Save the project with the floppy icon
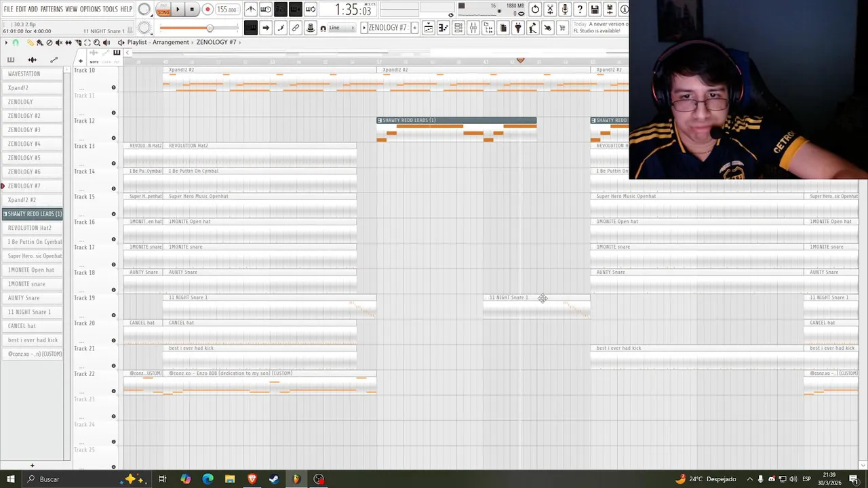Viewport: 868px width, 488px height. pyautogui.click(x=595, y=9)
